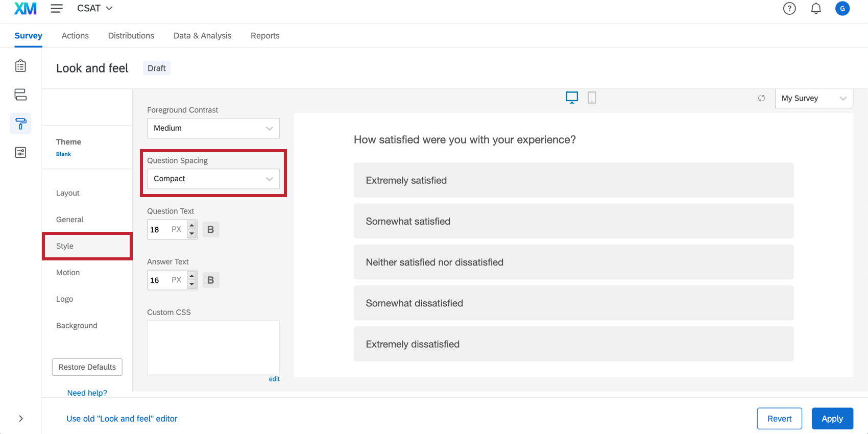Expand the Foreground Contrast dropdown

213,128
